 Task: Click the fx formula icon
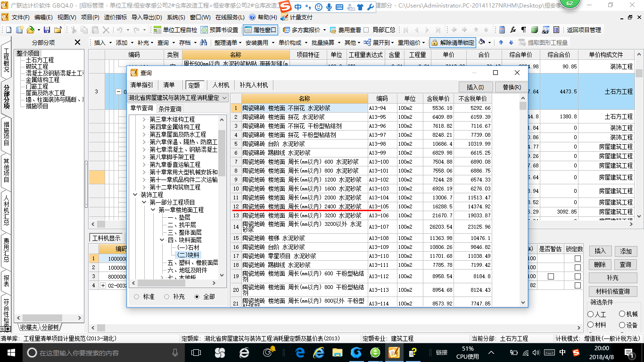click(x=513, y=30)
